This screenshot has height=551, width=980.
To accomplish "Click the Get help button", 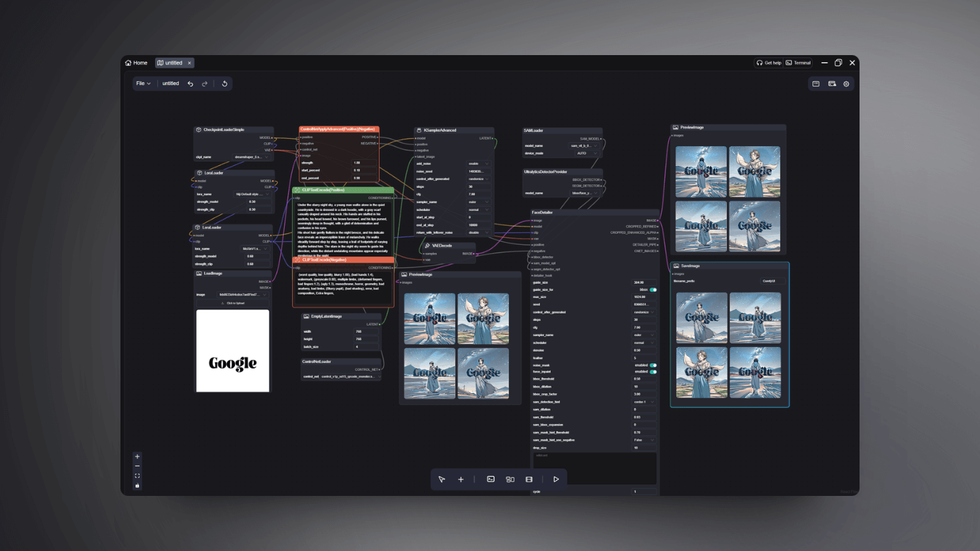I will pos(769,63).
